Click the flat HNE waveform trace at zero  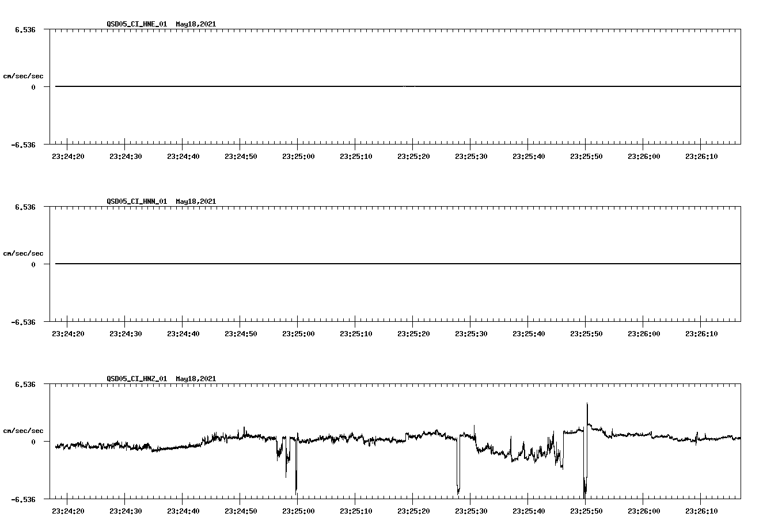(x=346, y=86)
